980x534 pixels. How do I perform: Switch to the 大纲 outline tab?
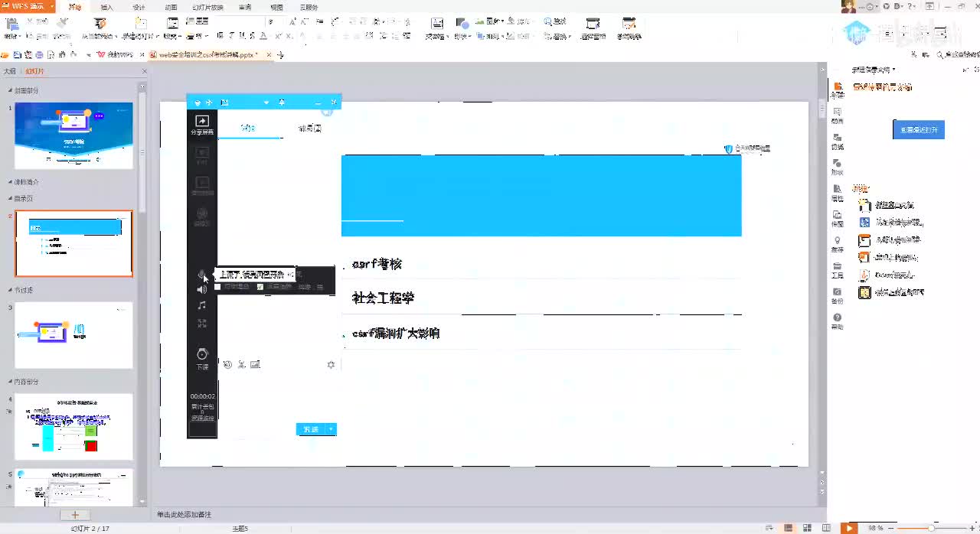[x=10, y=71]
